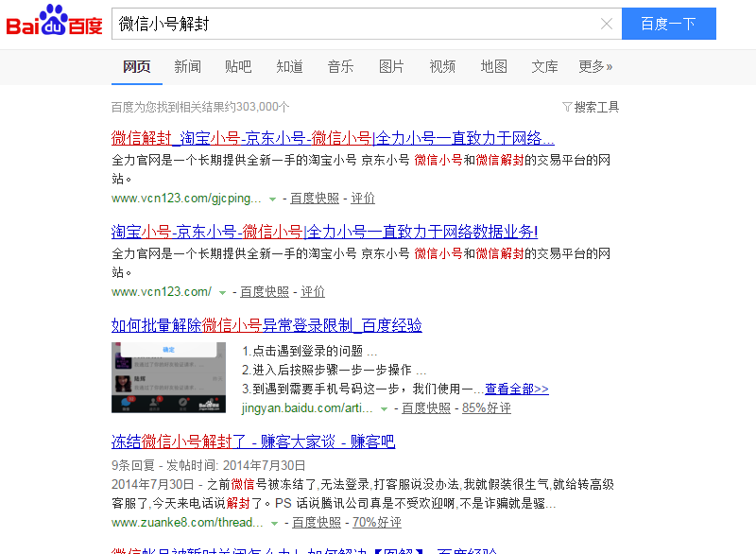Screen dimensions: 756x554
Task: Click result count text 约303,000个
Action: click(256, 107)
